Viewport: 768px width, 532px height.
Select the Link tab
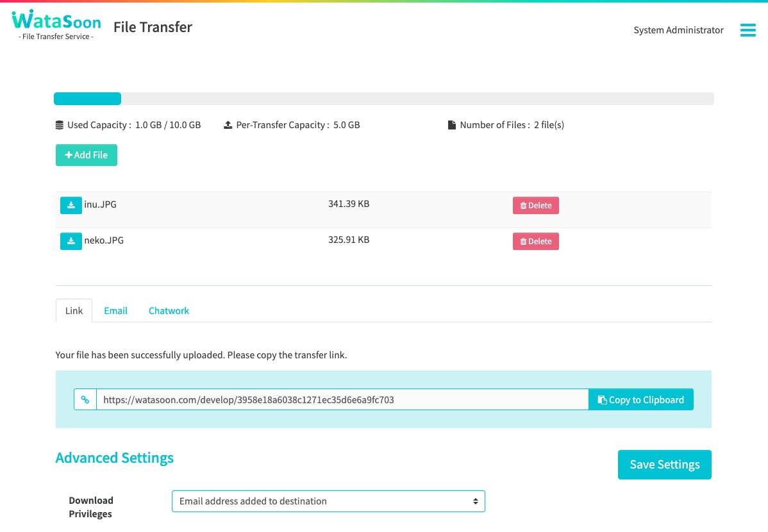[74, 311]
